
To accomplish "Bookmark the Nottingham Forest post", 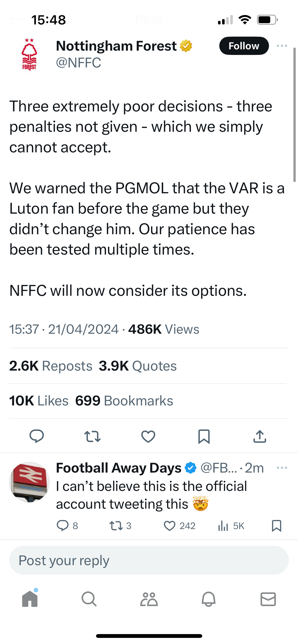I will tap(204, 436).
